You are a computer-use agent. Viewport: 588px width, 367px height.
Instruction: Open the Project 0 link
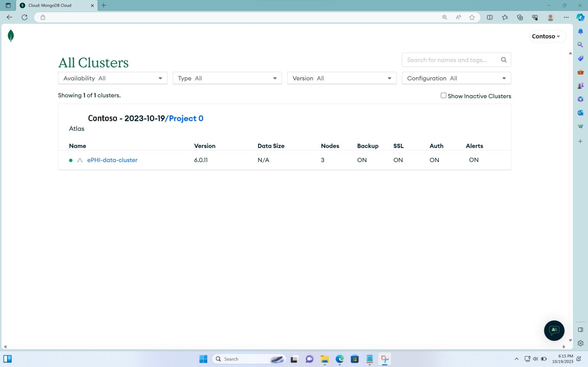coord(185,118)
